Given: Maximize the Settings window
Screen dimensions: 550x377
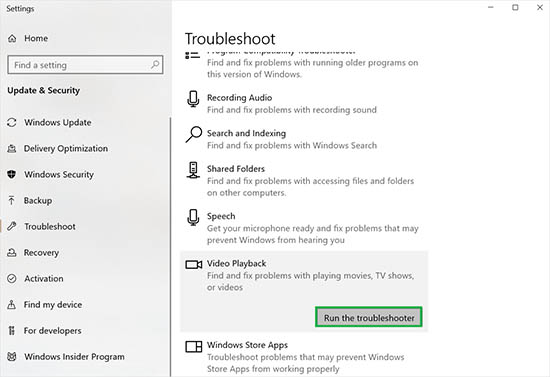Looking at the screenshot, I should (515, 7).
